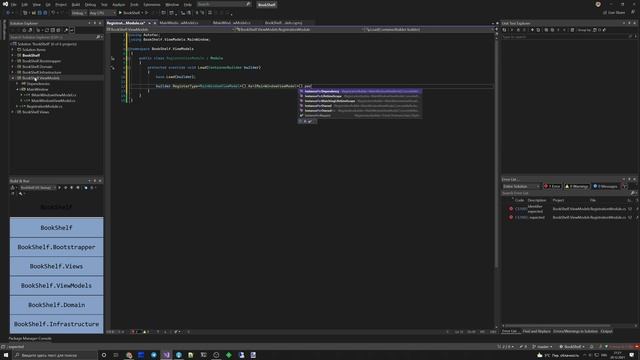
Task: Open the Entire Solution scope dropdown
Action: 521,186
